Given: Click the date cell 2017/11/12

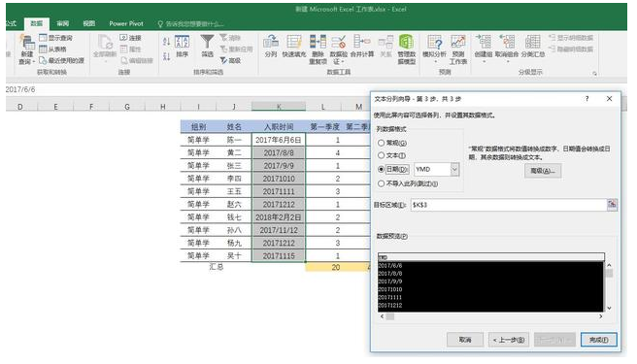Looking at the screenshot, I should click(x=279, y=230).
